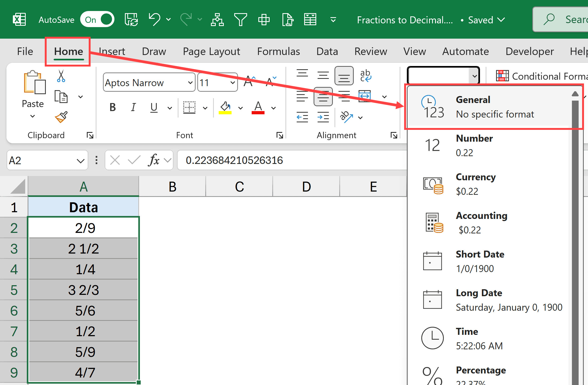
Task: Click the Merge and Center icon
Action: tap(365, 96)
